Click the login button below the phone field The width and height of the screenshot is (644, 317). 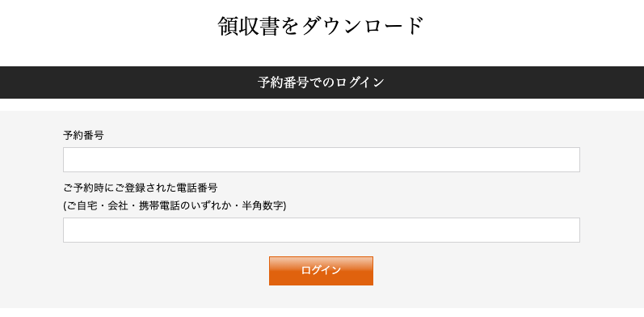pos(321,271)
